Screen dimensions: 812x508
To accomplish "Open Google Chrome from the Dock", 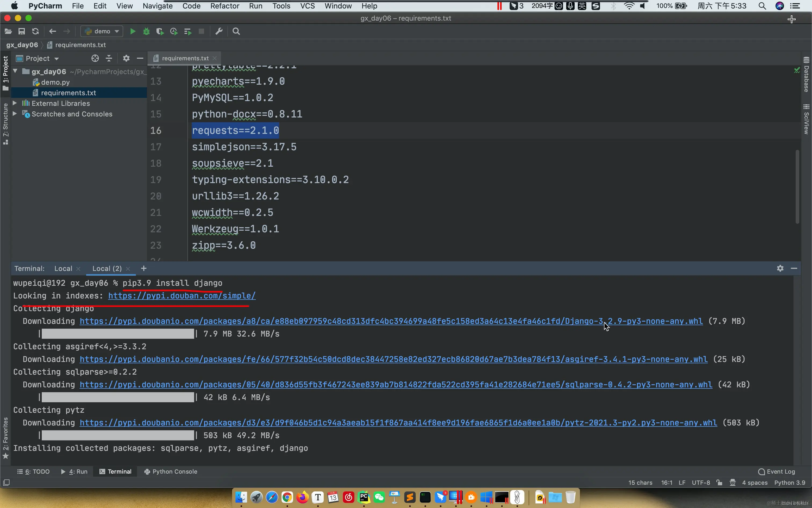I will point(287,497).
